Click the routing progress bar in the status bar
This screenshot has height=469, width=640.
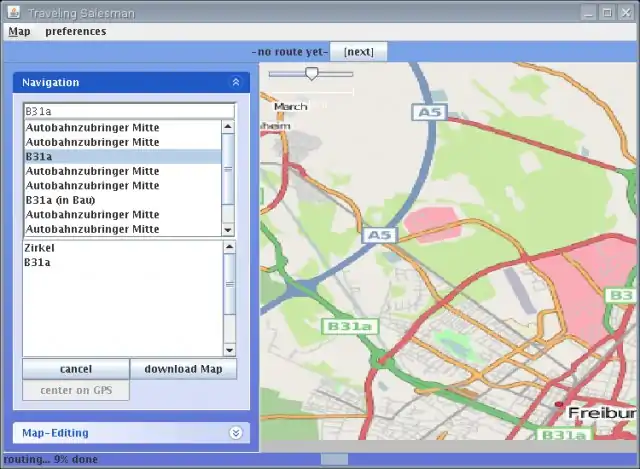click(334, 460)
